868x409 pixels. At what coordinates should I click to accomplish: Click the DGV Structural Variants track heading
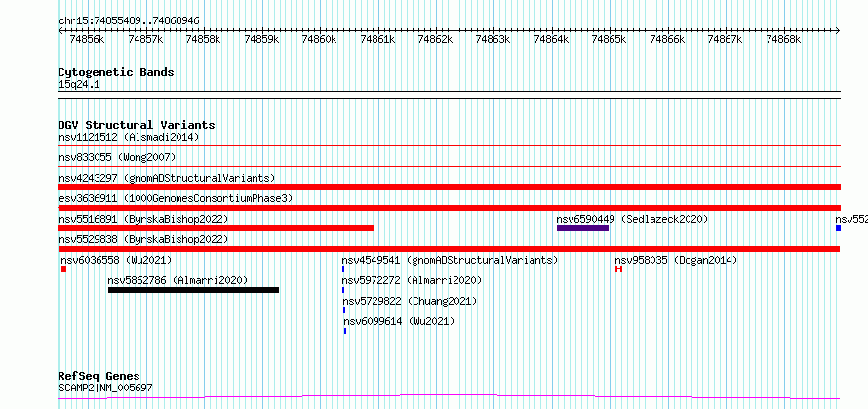click(137, 125)
